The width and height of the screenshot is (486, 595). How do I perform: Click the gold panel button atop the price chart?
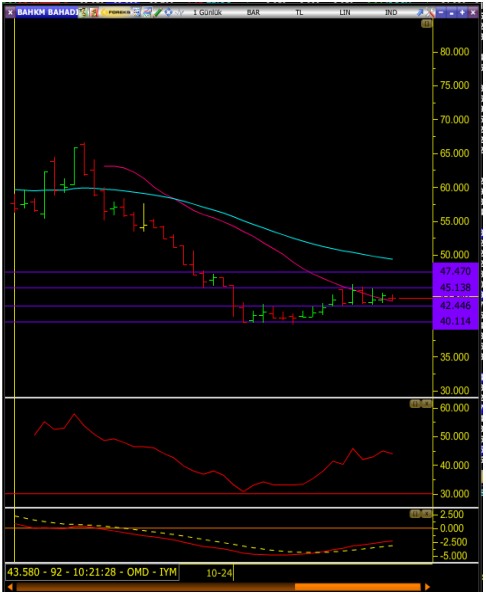426,24
